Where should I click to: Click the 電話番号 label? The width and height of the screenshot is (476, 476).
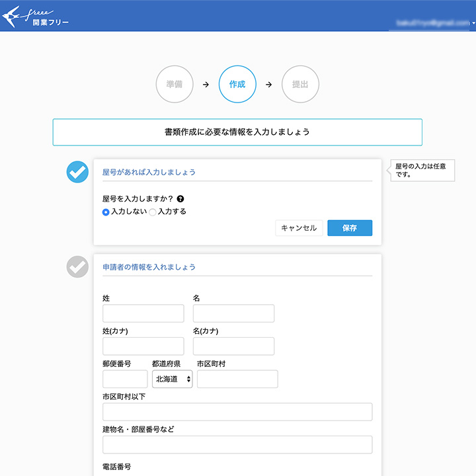click(116, 467)
